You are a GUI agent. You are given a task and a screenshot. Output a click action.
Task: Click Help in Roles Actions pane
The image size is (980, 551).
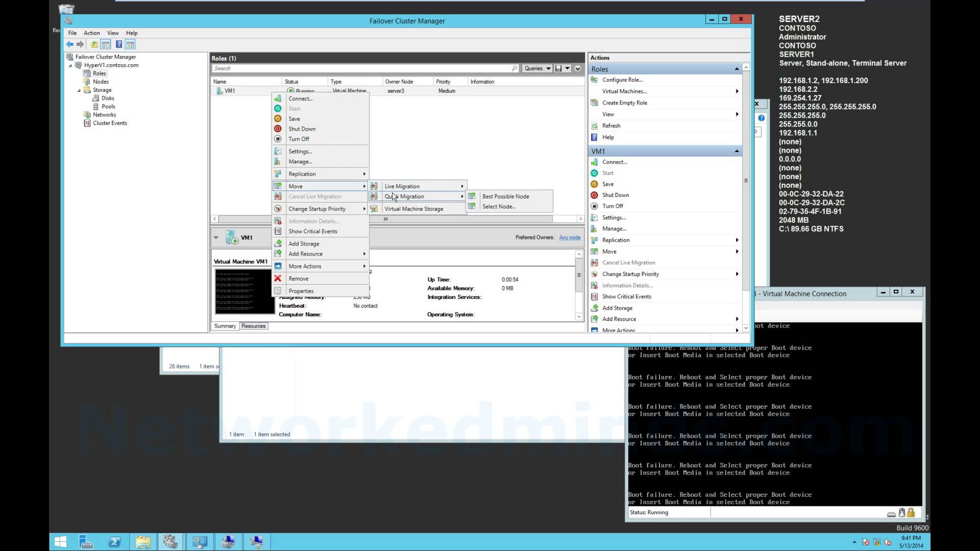point(608,137)
